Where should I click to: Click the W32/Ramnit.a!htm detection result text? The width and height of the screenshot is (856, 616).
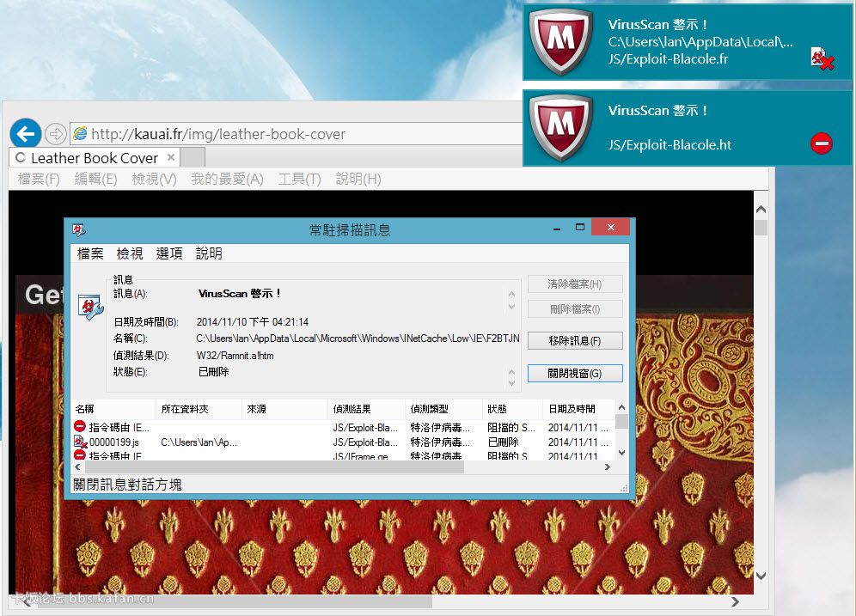235,356
